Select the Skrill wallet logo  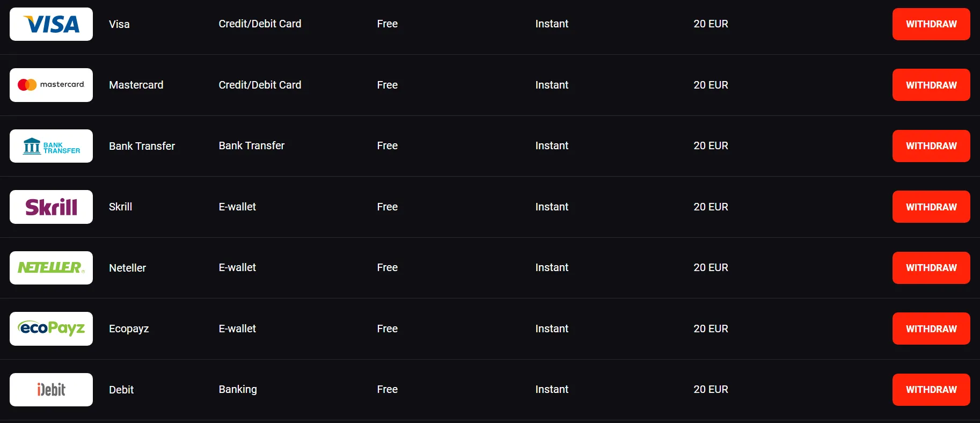tap(51, 207)
